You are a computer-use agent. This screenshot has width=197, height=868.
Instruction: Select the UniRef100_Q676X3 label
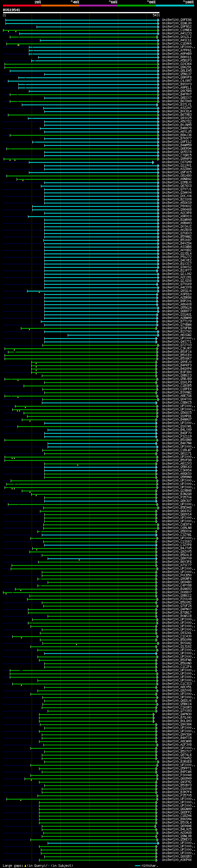[x=176, y=186]
